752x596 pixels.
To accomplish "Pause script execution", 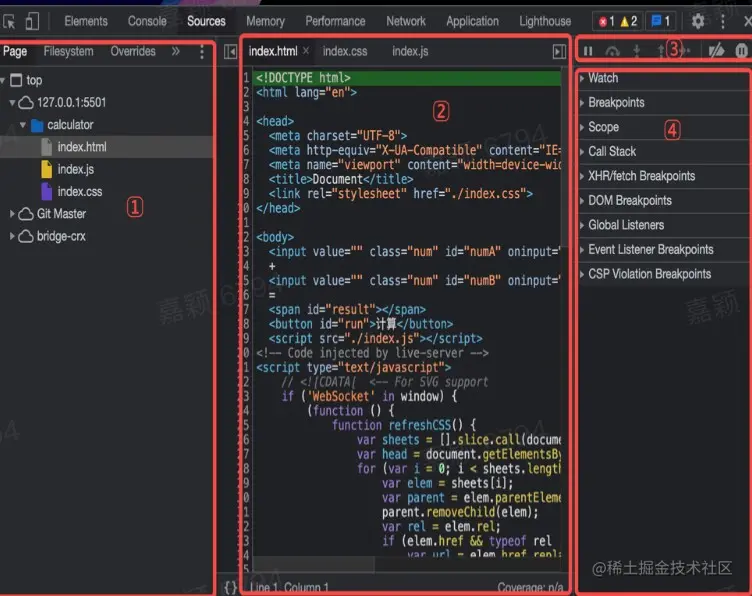I will [x=588, y=51].
